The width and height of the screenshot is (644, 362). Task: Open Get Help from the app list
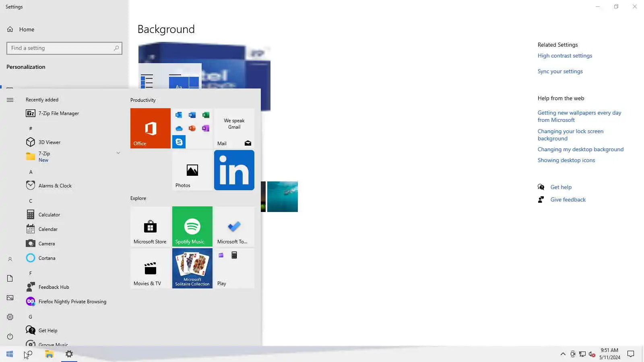(72, 331)
